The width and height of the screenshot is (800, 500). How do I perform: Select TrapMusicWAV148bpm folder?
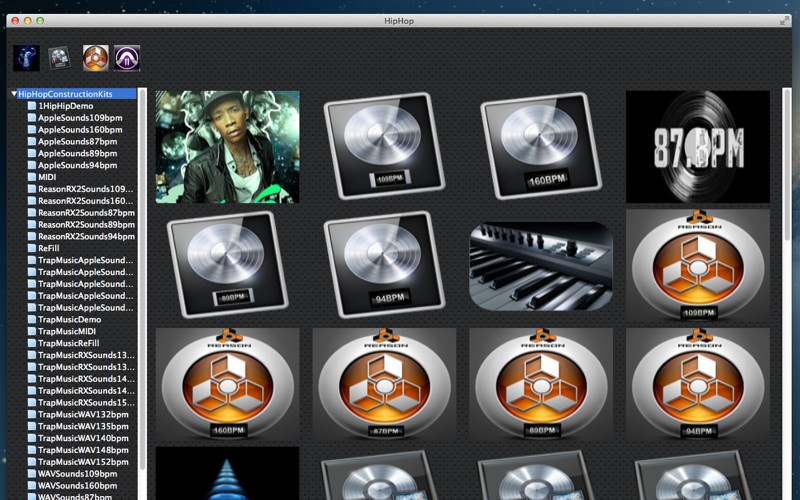click(83, 450)
